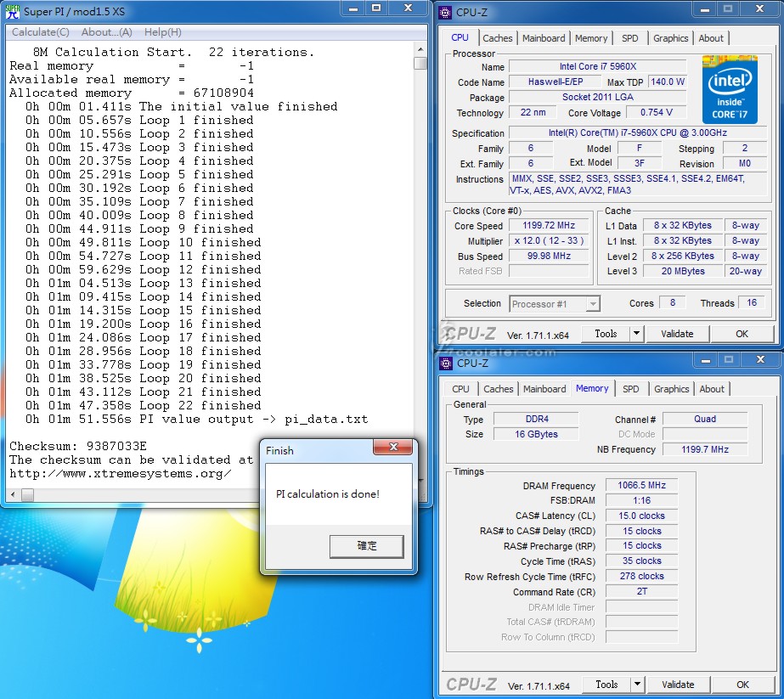Click the memory Size value 16 GBytes
Screen dimensions: 784x699
[x=537, y=434]
